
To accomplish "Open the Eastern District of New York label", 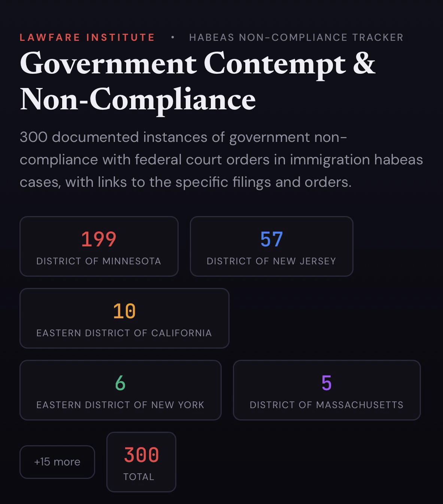I will pyautogui.click(x=120, y=405).
